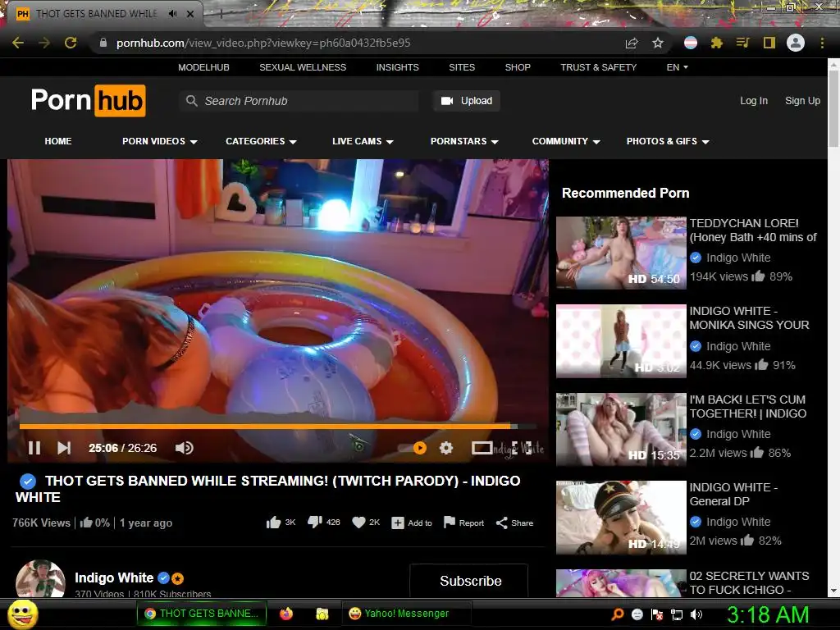Open the player settings gear

446,448
